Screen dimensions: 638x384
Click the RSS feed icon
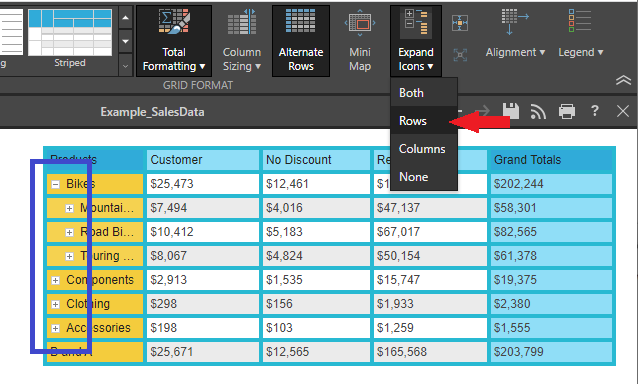538,111
